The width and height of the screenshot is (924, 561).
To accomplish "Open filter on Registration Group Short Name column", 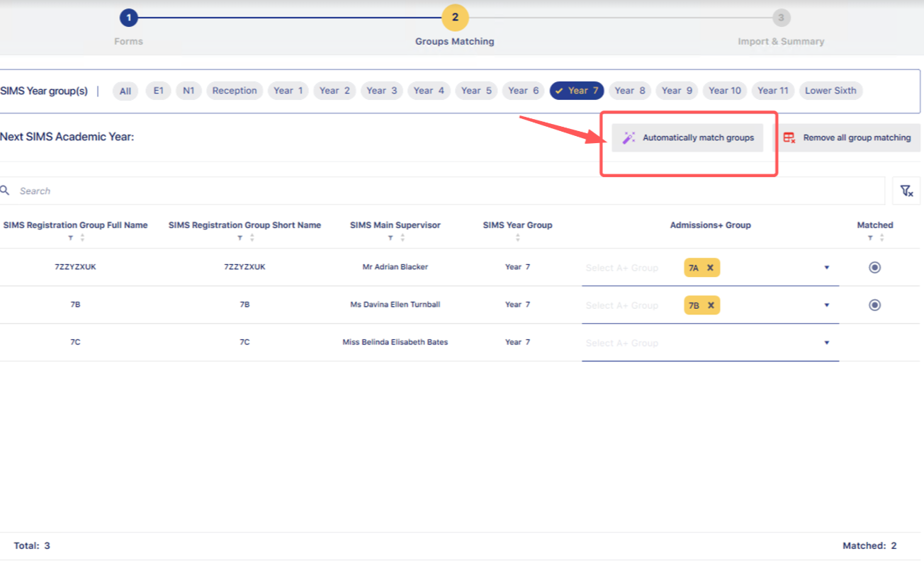I will coord(240,238).
